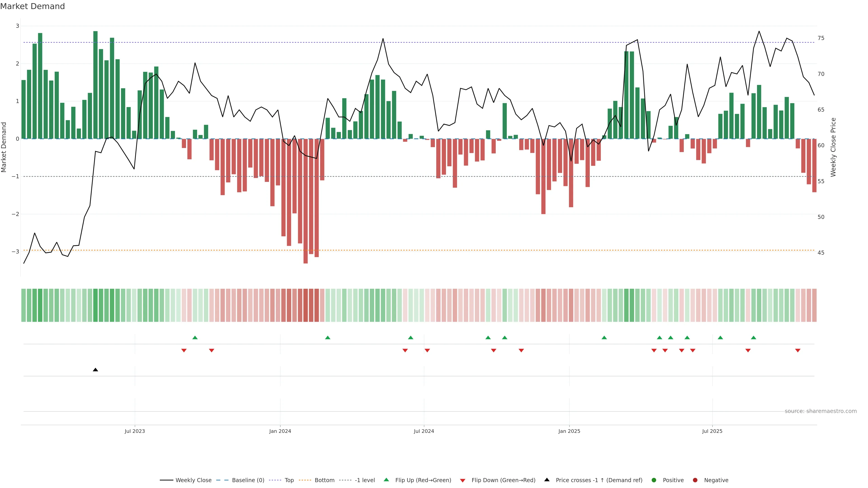Click the black Price crosses -1 legend triangle
868x488 pixels.
(x=547, y=480)
